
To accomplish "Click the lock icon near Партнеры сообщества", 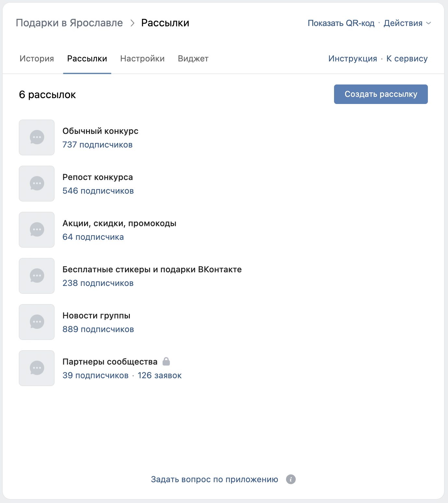I will tap(166, 361).
